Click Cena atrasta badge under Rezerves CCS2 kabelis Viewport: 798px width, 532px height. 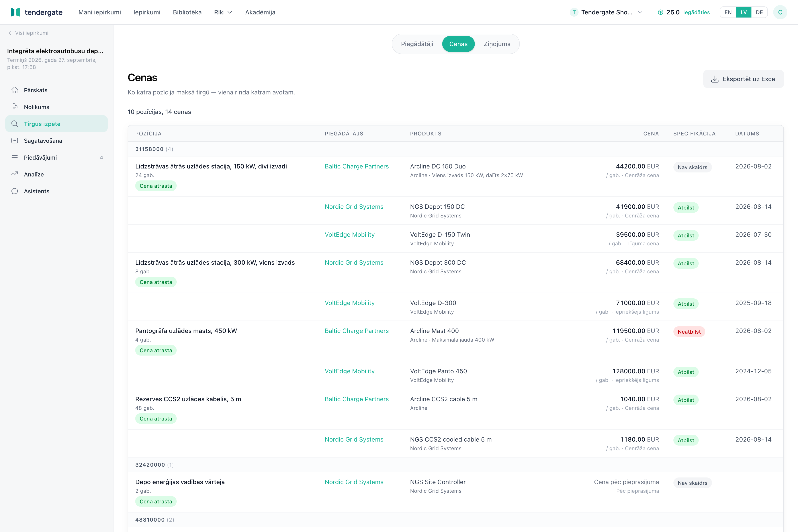pyautogui.click(x=156, y=419)
